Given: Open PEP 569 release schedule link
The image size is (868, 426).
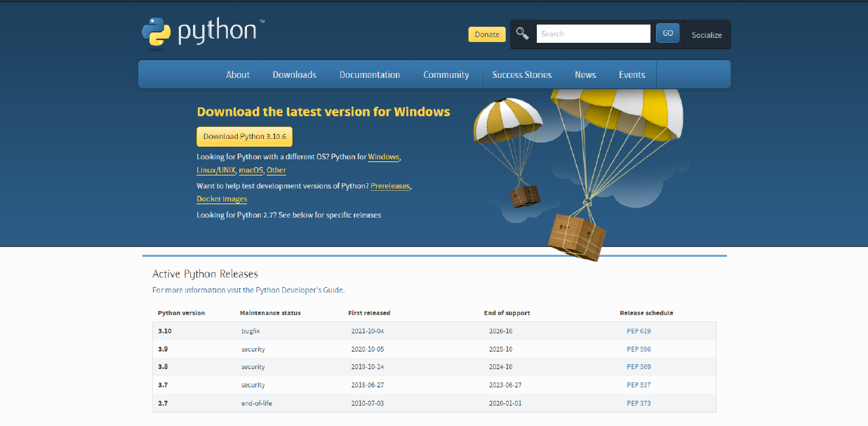Looking at the screenshot, I should [639, 367].
